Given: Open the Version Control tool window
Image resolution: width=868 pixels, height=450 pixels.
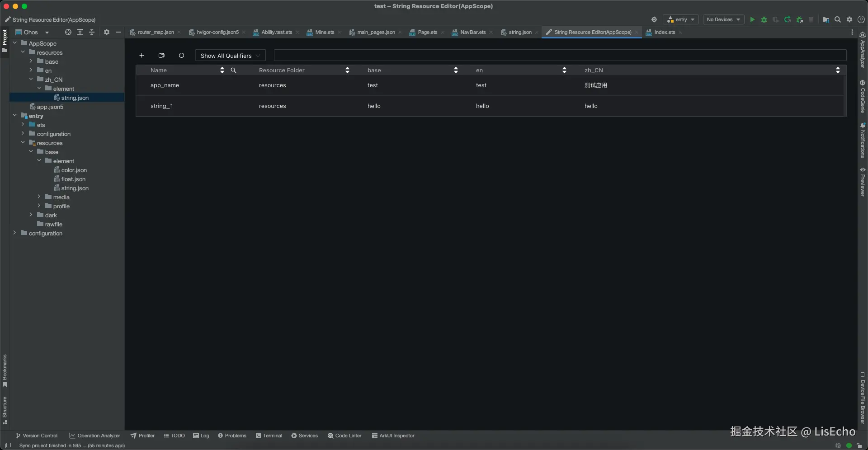Looking at the screenshot, I should (x=37, y=436).
